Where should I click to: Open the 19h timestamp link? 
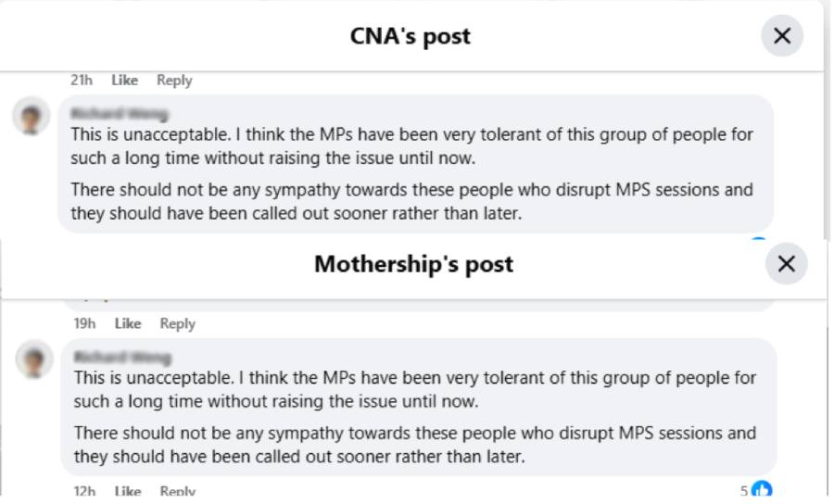[x=84, y=323]
